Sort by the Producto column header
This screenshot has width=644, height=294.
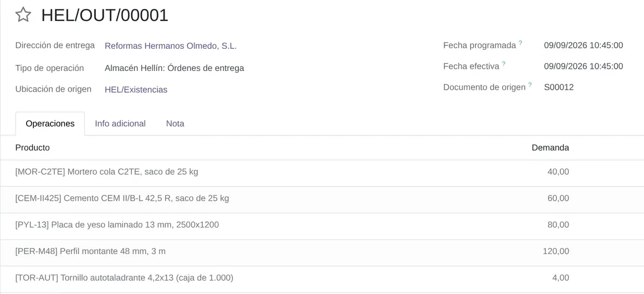pos(33,148)
